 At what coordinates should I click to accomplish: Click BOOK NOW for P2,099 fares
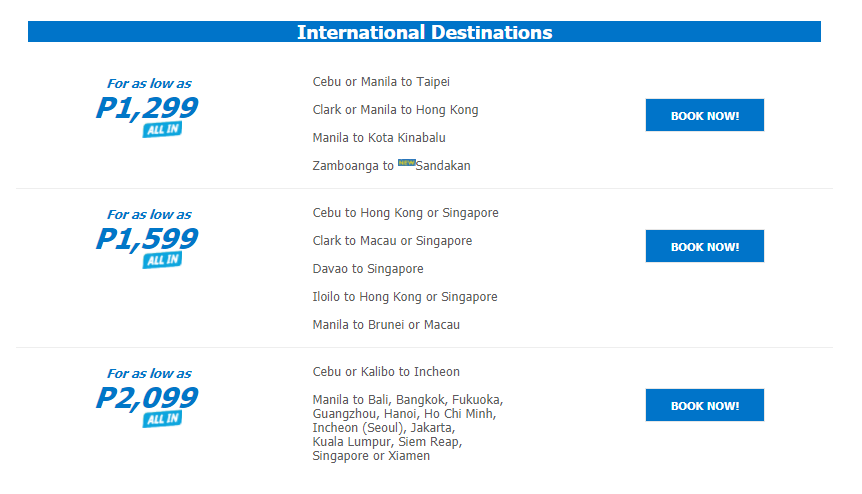(x=704, y=405)
